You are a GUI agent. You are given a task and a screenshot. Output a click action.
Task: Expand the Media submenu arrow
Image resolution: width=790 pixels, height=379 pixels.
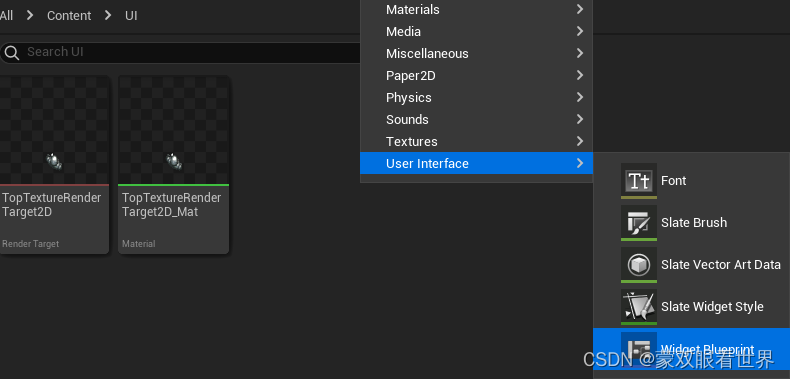click(x=580, y=31)
